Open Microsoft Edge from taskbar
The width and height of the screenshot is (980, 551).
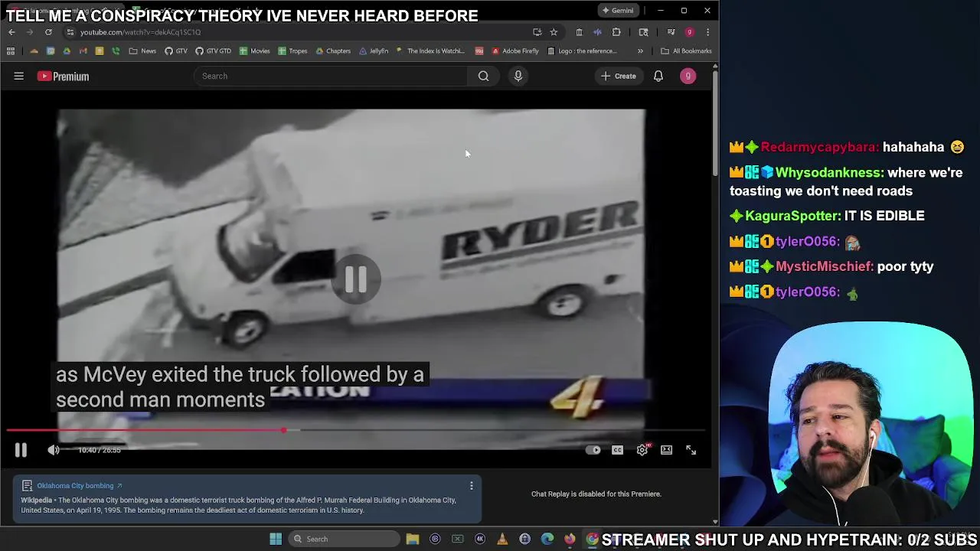(547, 539)
